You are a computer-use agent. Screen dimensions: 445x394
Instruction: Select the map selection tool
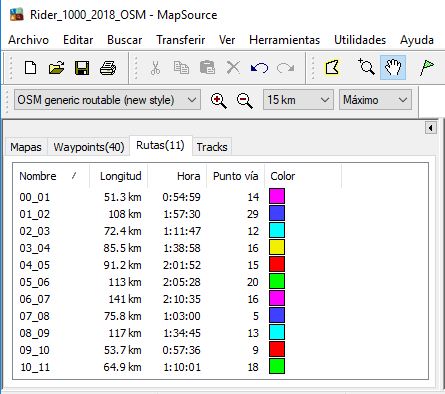(332, 68)
